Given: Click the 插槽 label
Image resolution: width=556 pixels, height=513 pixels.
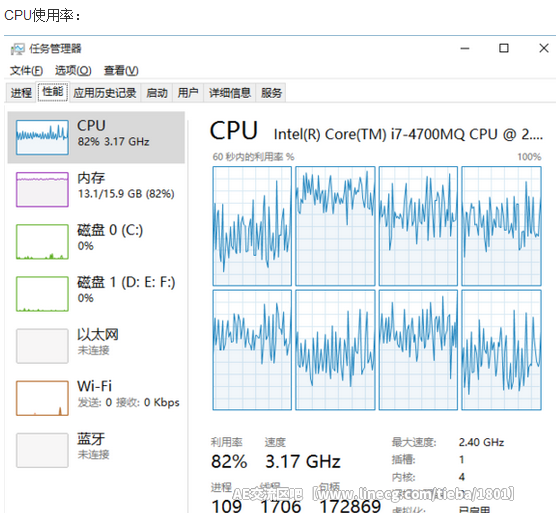Looking at the screenshot, I should tap(404, 459).
